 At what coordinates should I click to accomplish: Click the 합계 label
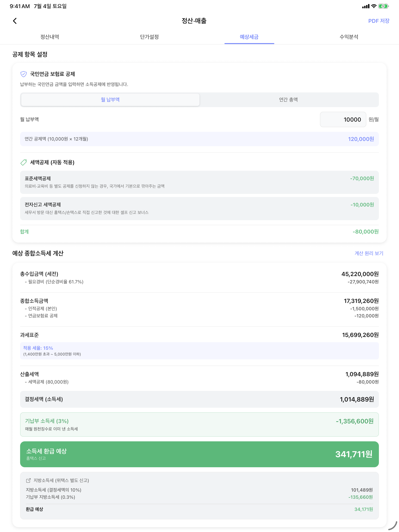[x=24, y=232]
